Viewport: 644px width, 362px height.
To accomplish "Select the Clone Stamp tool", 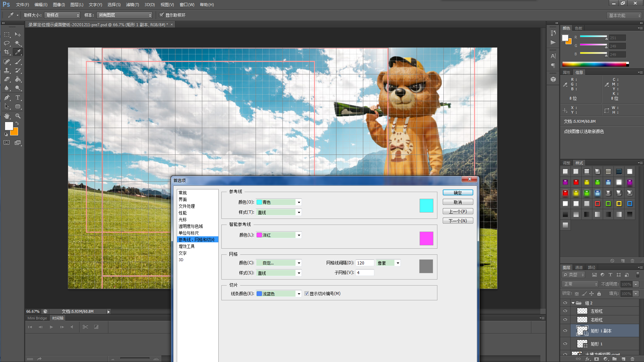I will [7, 70].
